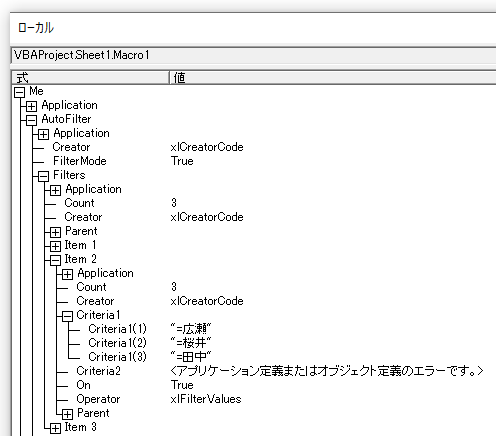Select the Criteria2 error row
The height and width of the screenshot is (436, 496).
point(253,371)
